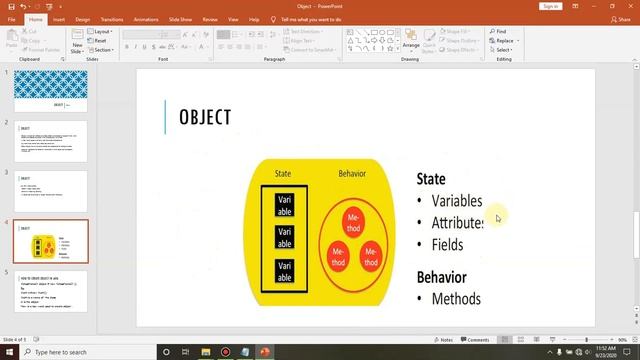Switch to Reading view icon
Image resolution: width=640 pixels, height=360 pixels.
pos(537,340)
